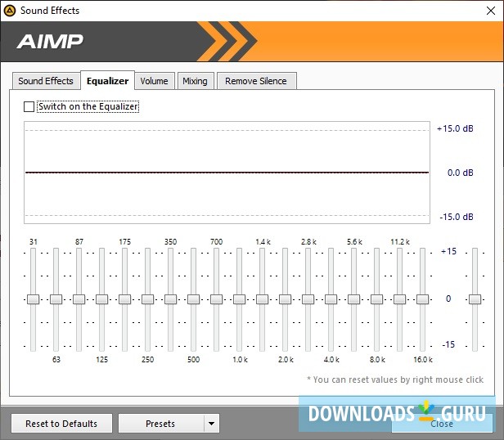This screenshot has height=440, width=504.
Task: Click the 5.6 k band slider handle
Action: 353,299
